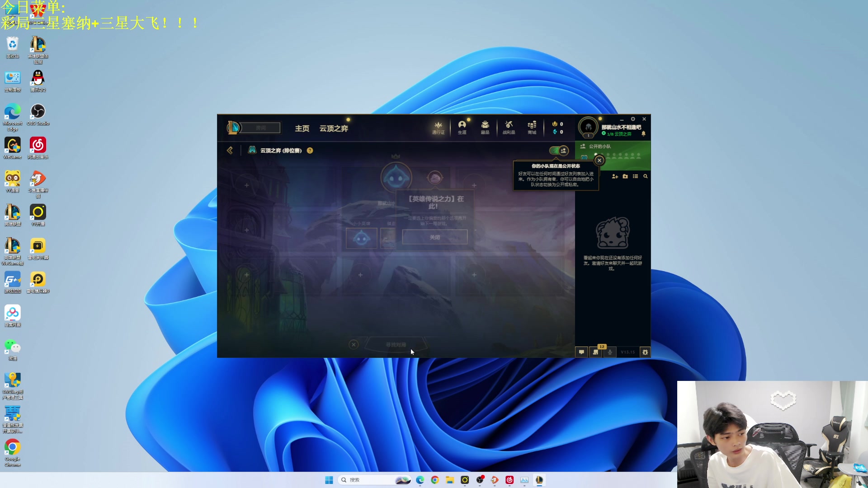This screenshot has height=488, width=868.
Task: Toggle the open party switch
Action: coord(559,150)
